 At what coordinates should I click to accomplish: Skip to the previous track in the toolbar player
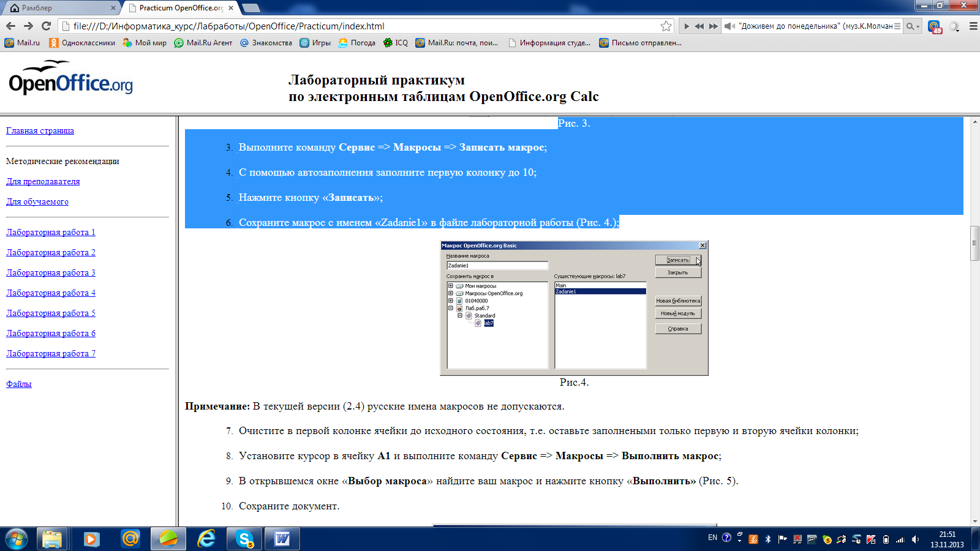(x=699, y=26)
